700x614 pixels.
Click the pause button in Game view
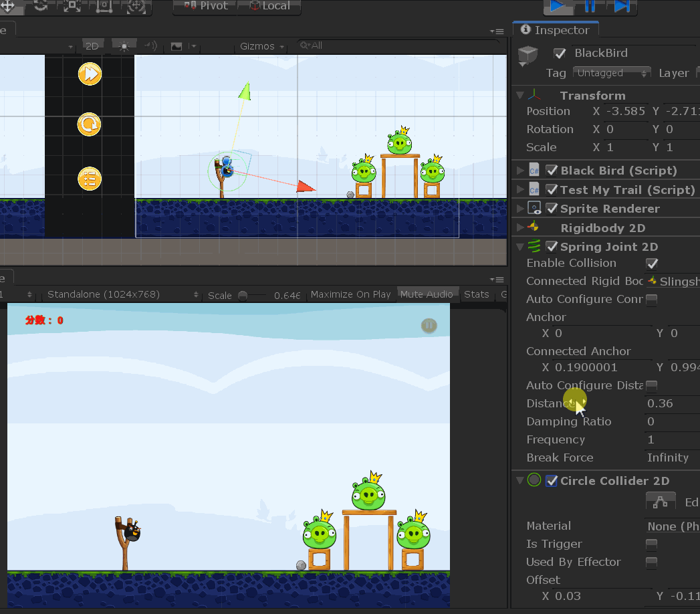(429, 326)
